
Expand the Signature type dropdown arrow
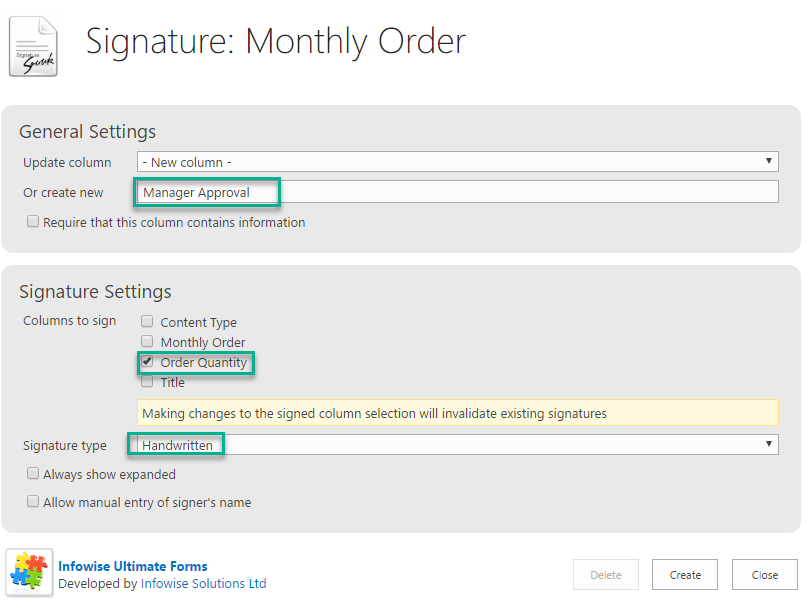click(x=768, y=444)
